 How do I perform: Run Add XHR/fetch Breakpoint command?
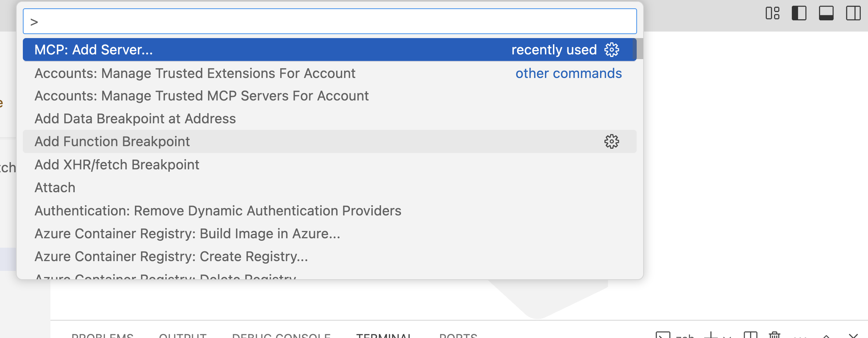click(x=117, y=165)
